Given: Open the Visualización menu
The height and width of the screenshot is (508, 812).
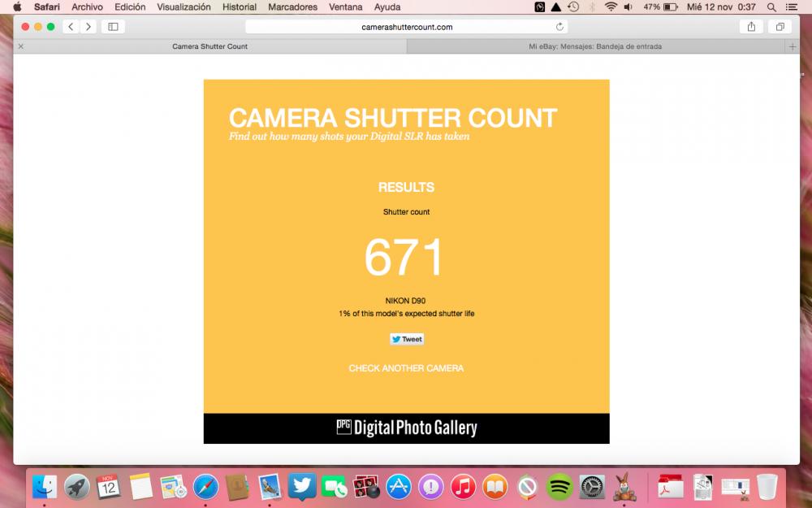Looking at the screenshot, I should [x=184, y=7].
